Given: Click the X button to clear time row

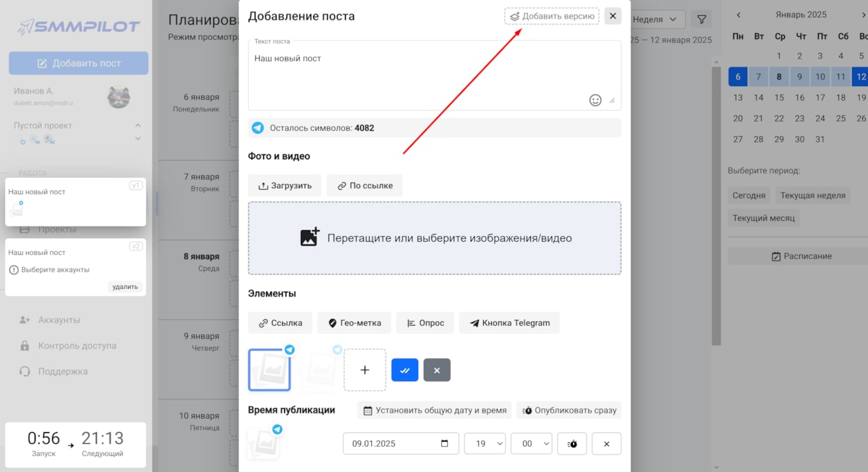Looking at the screenshot, I should tap(606, 444).
